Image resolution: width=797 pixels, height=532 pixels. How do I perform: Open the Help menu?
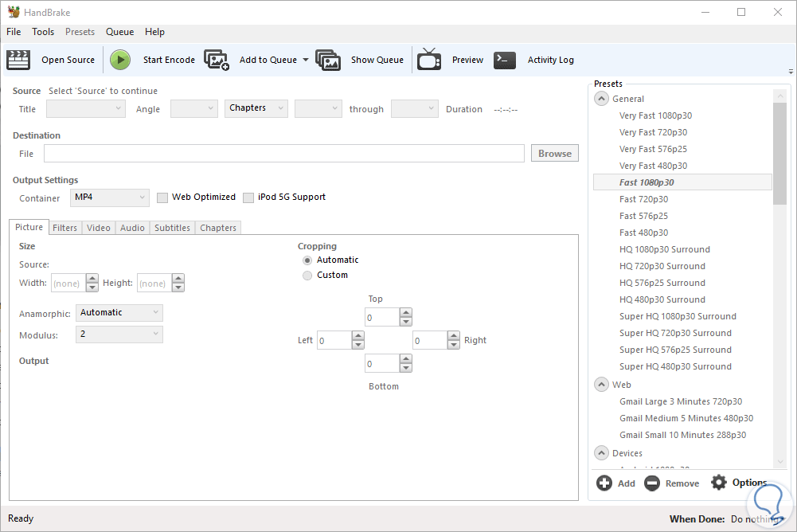[154, 32]
